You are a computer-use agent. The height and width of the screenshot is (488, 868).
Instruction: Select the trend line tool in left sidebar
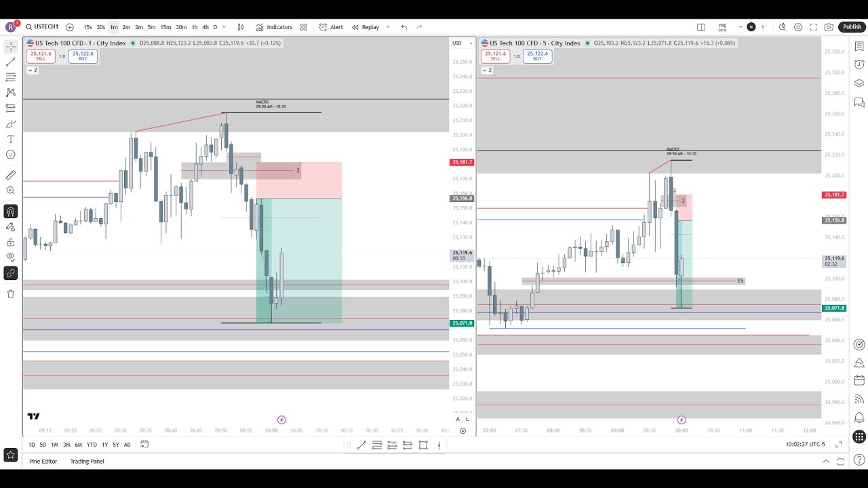coord(10,62)
